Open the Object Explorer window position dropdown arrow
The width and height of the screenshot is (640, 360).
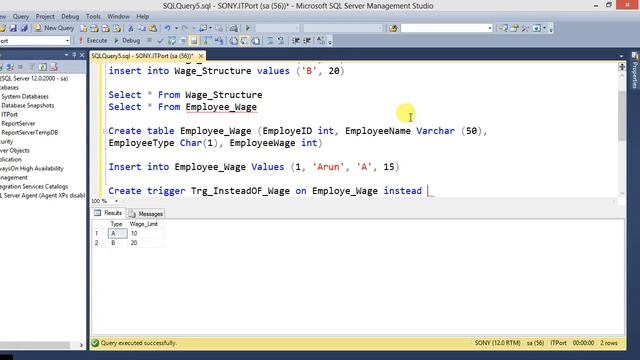[x=66, y=55]
